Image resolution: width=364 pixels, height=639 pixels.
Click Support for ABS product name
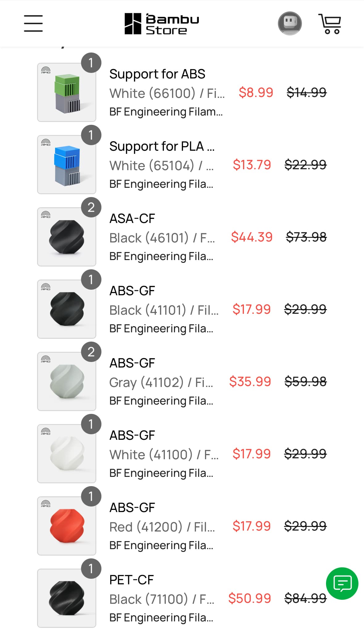[x=157, y=74]
